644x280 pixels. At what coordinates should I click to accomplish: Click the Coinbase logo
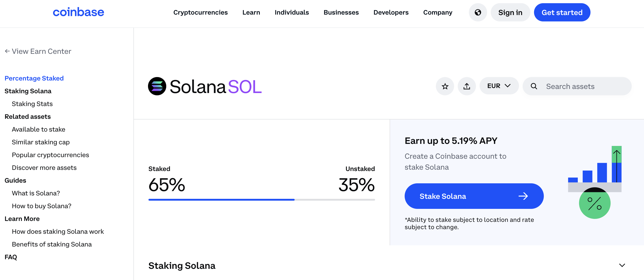78,12
